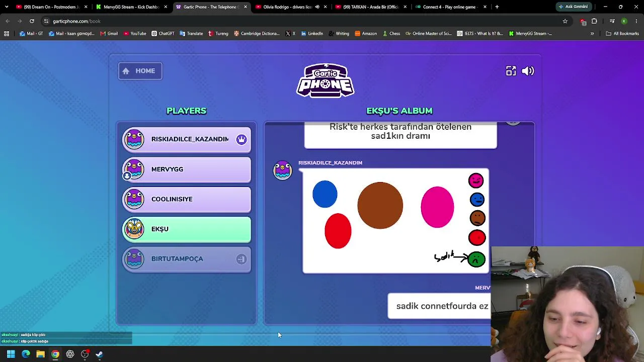The height and width of the screenshot is (362, 644).
Task: Open OBS Studio from the taskbar
Action: click(85, 354)
